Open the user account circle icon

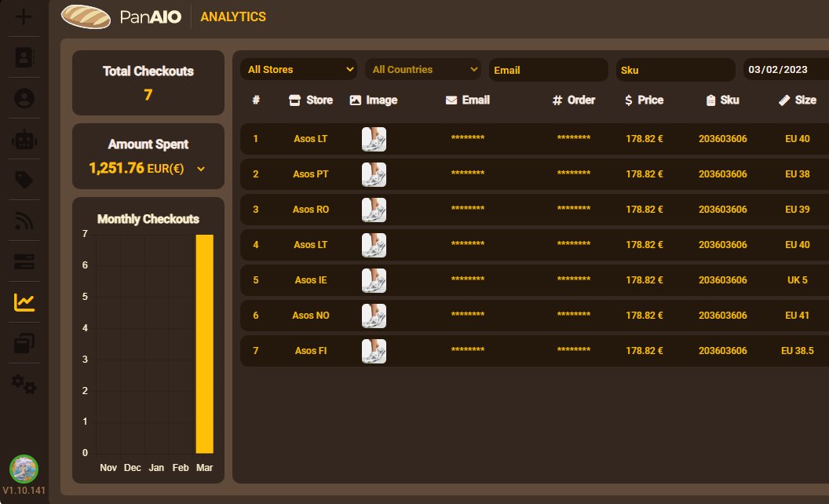click(24, 98)
